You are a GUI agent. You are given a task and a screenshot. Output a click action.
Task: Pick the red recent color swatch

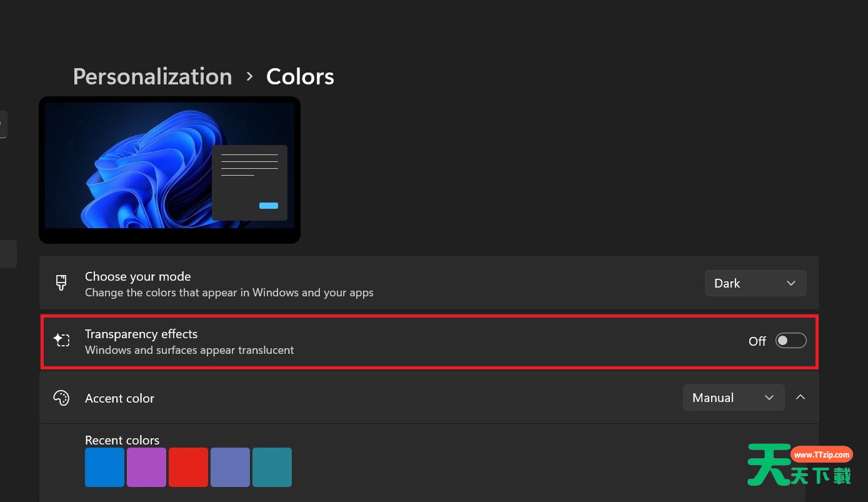coord(188,467)
